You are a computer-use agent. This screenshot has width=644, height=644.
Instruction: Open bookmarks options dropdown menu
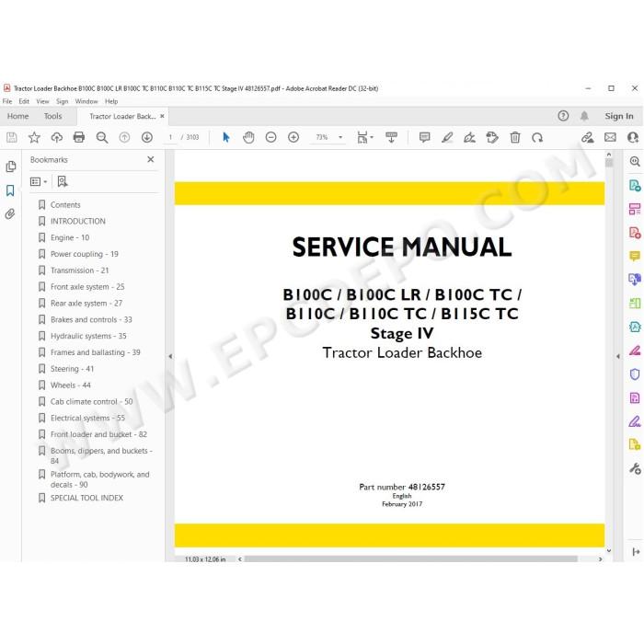[39, 181]
